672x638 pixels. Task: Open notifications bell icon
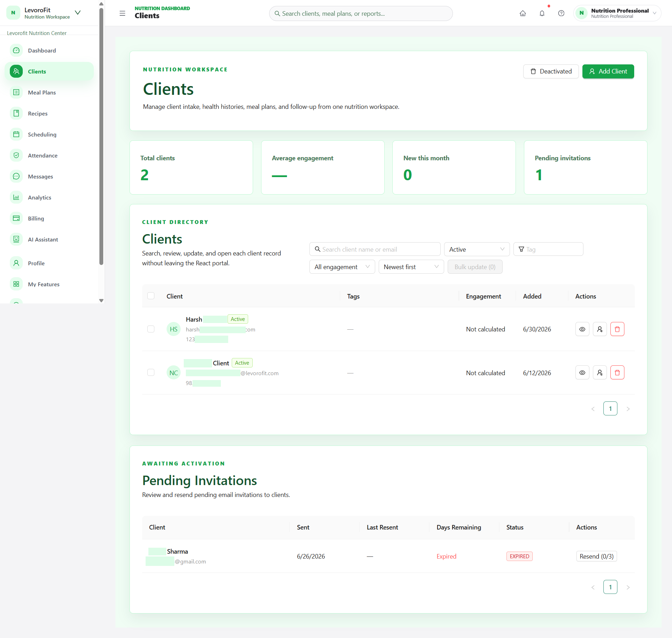click(x=542, y=13)
